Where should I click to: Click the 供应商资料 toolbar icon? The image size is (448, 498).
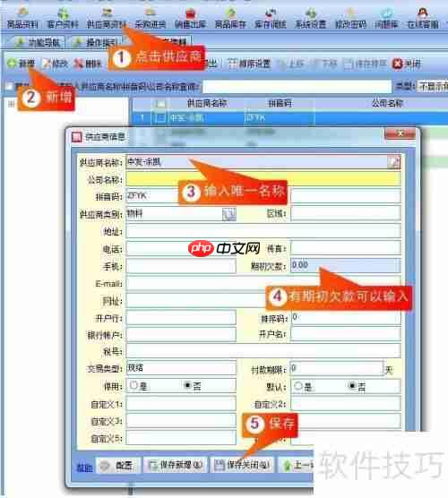tap(107, 19)
